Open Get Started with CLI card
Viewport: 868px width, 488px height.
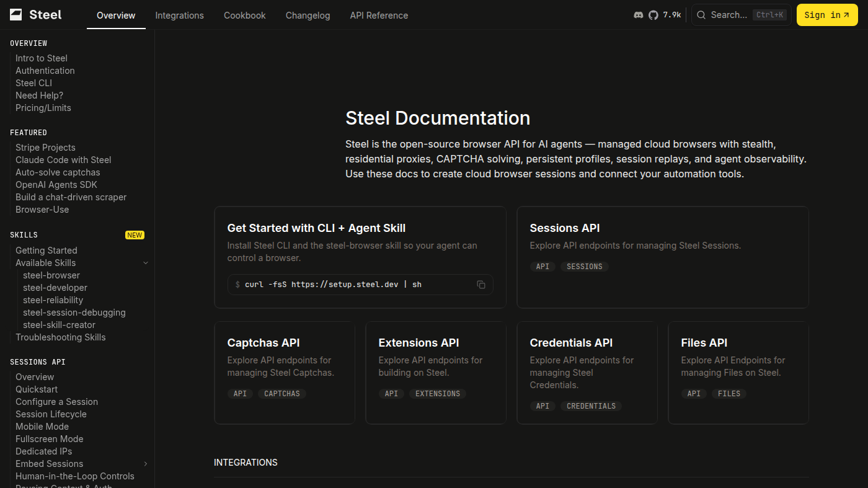[x=360, y=257]
